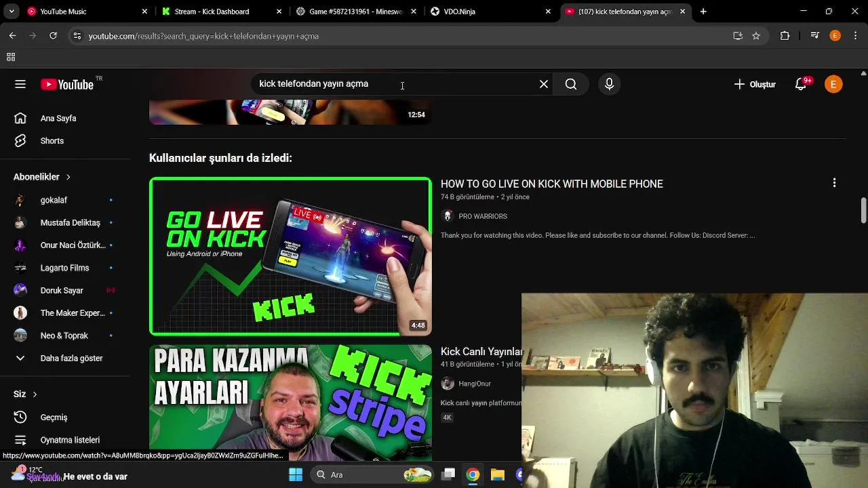The image size is (868, 488).
Task: Clear the search query with the X
Action: point(544,84)
